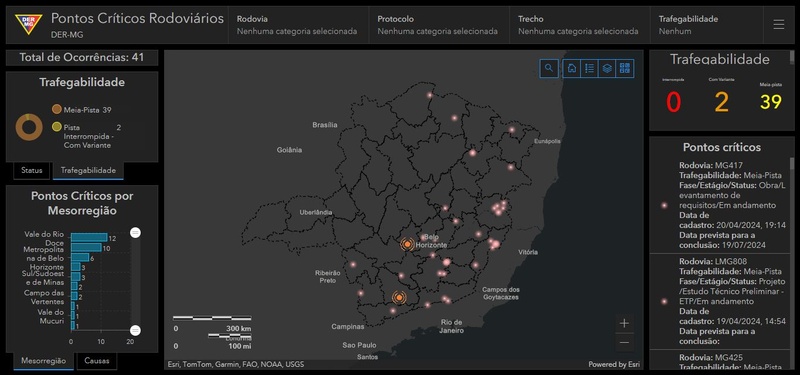Click orange pulsing marker near Belo Horizonte
The width and height of the screenshot is (800, 375).
407,244
